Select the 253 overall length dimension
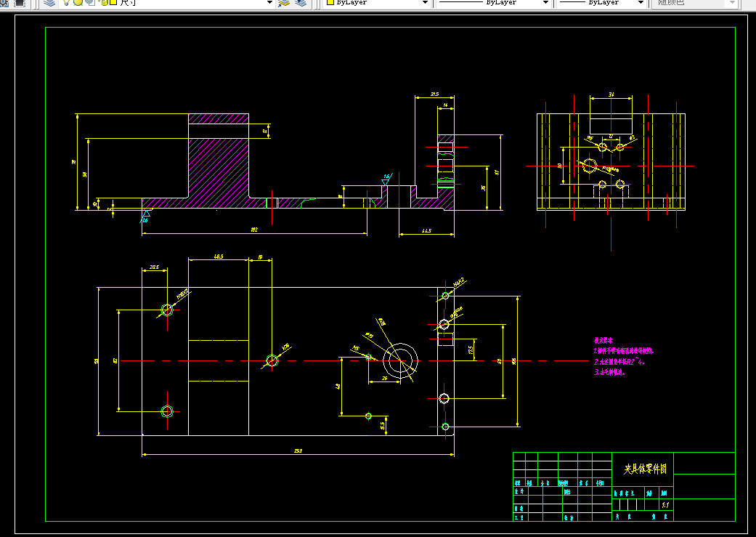Viewport: 756px width, 537px height. pyautogui.click(x=298, y=451)
